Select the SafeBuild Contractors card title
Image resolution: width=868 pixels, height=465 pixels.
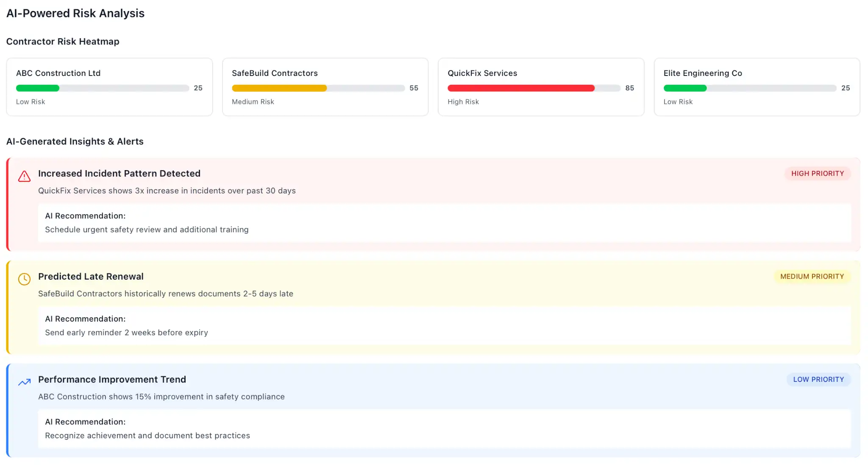click(275, 73)
